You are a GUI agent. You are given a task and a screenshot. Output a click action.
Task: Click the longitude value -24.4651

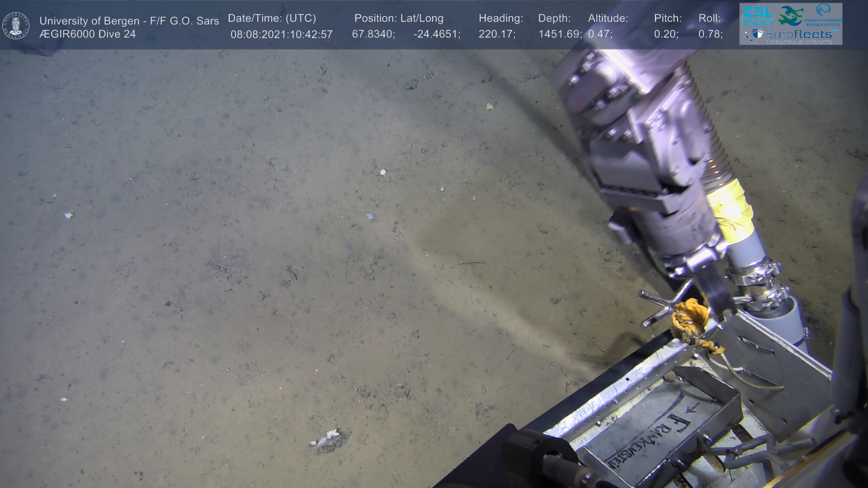pyautogui.click(x=436, y=34)
